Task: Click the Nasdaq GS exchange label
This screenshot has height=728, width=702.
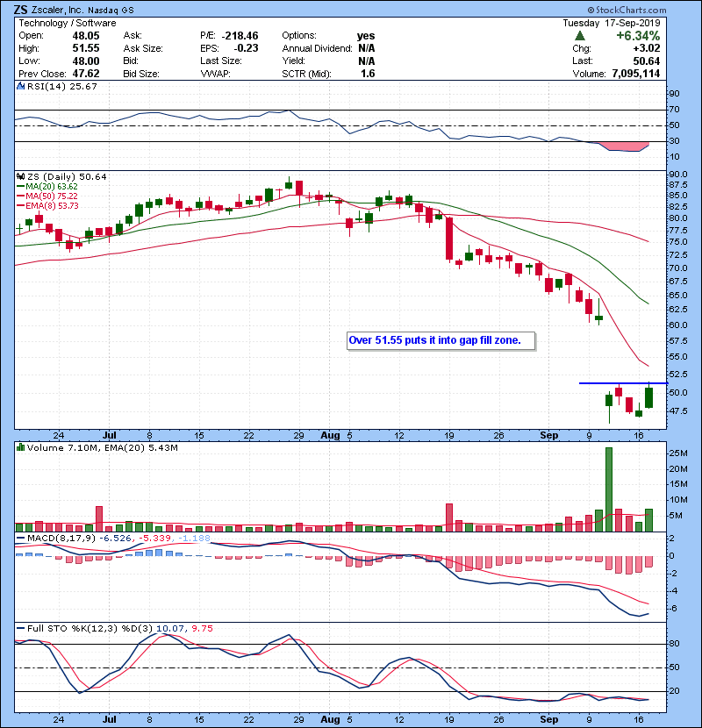Action: click(111, 11)
